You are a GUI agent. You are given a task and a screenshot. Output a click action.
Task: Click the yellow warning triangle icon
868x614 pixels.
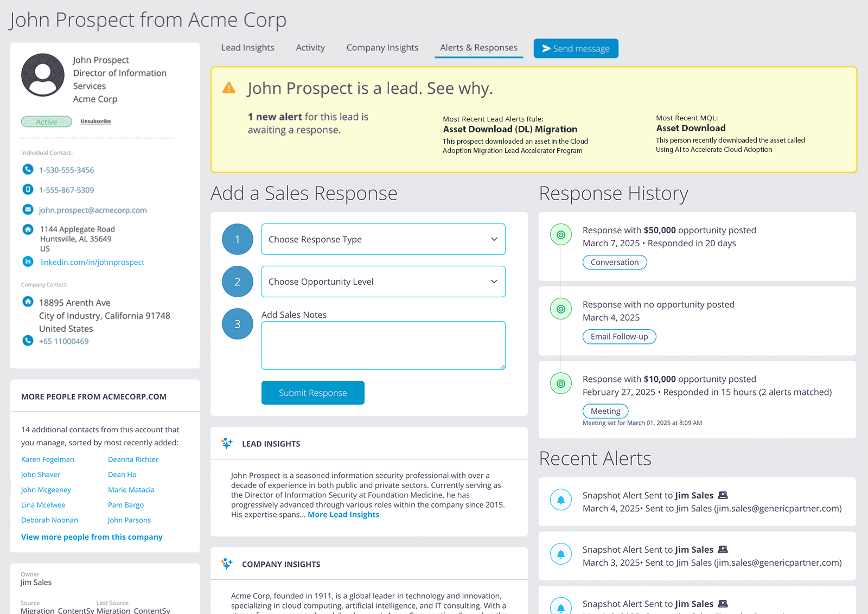229,88
